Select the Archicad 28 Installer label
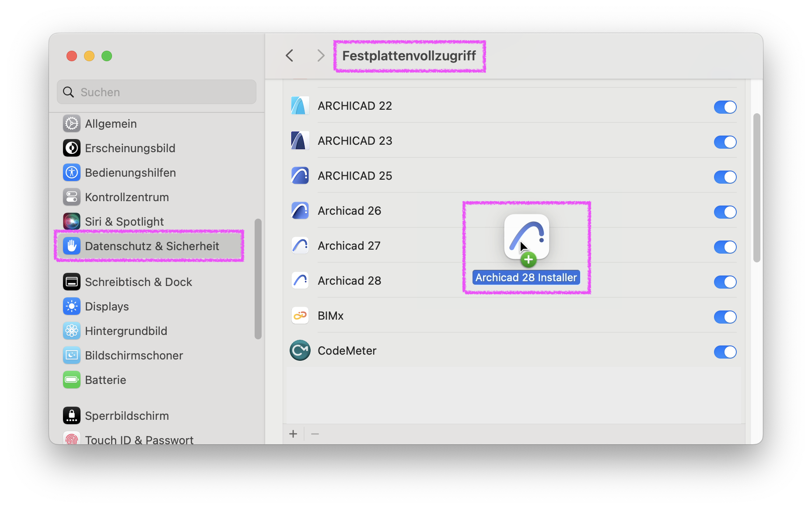The width and height of the screenshot is (812, 509). coord(526,278)
